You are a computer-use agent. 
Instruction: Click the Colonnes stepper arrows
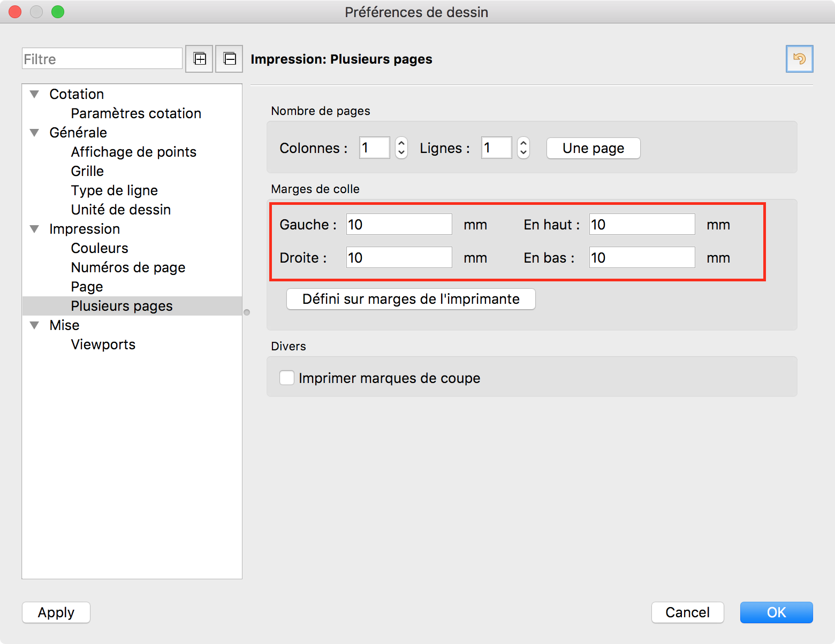[401, 148]
